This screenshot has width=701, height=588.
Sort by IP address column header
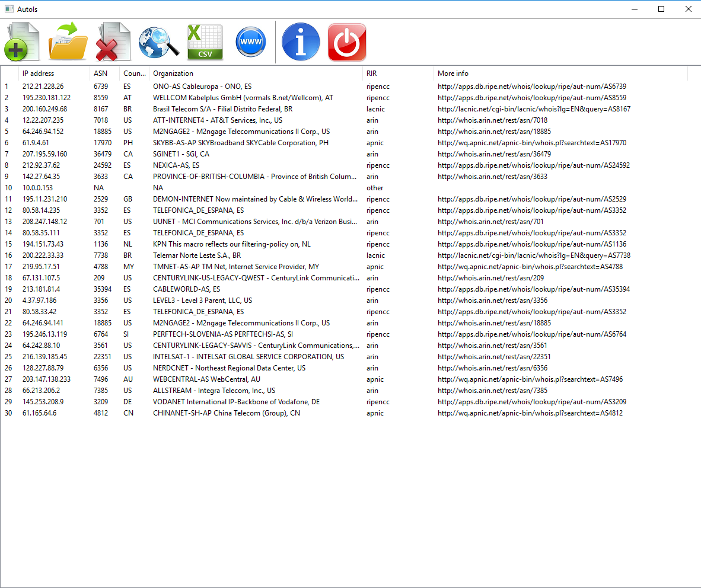pos(54,73)
